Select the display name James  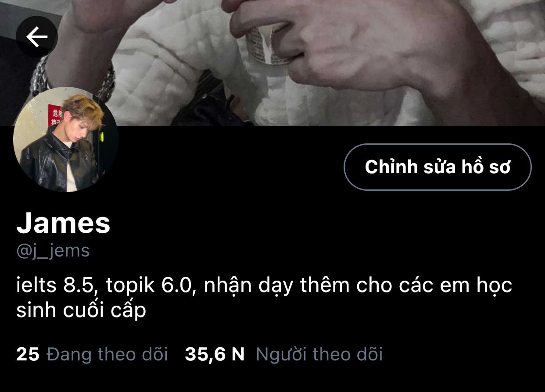click(63, 223)
